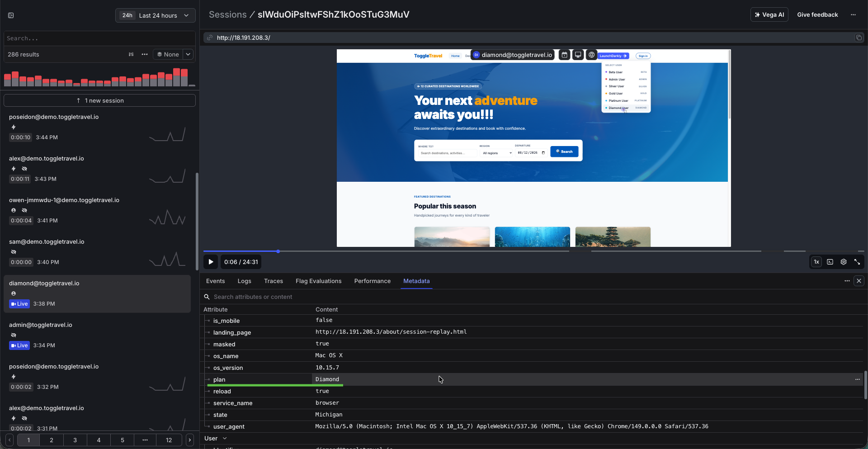Screen dimensions: 868x449
Task: Select the live diamond@toggletravel.io session
Action: pyautogui.click(x=97, y=293)
